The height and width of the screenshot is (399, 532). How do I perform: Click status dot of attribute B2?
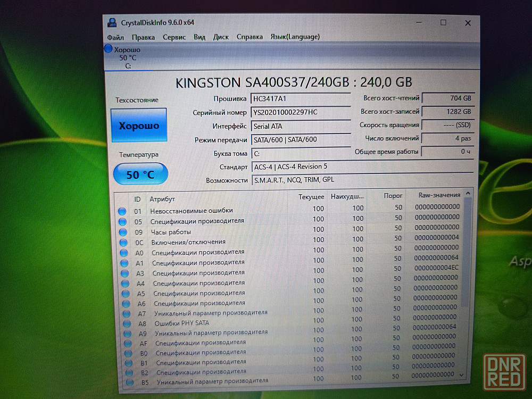click(x=129, y=373)
